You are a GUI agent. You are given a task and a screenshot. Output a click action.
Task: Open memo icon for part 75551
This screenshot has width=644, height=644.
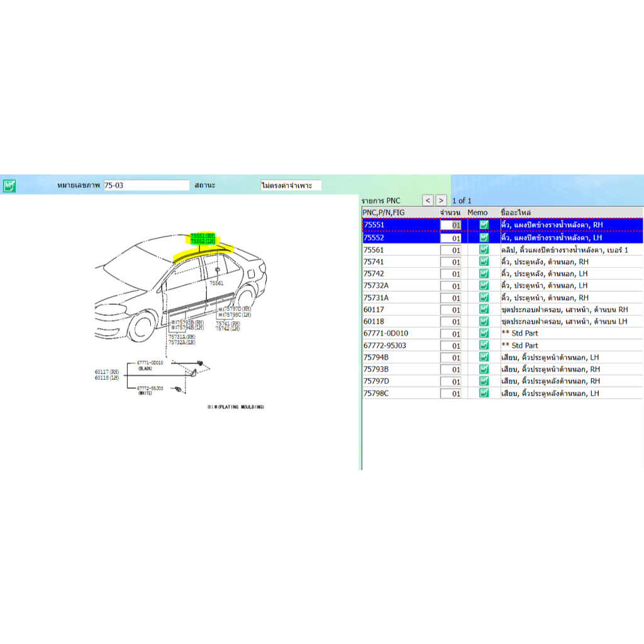[484, 225]
